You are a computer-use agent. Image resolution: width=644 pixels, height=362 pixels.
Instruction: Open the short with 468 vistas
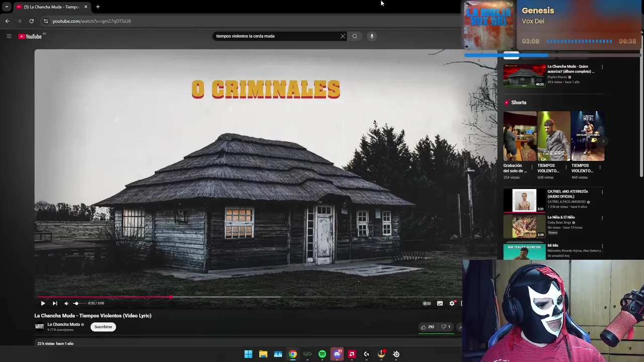click(x=588, y=136)
